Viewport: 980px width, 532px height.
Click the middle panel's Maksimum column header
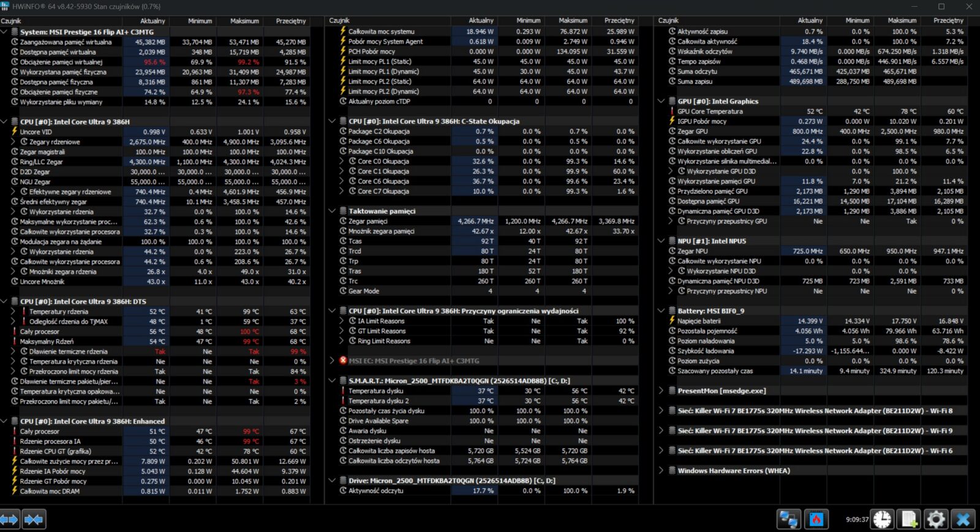click(x=573, y=21)
